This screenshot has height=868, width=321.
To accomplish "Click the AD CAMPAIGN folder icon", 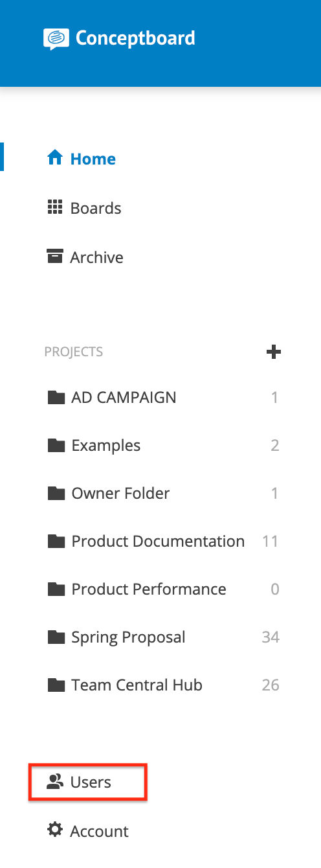I will [56, 397].
